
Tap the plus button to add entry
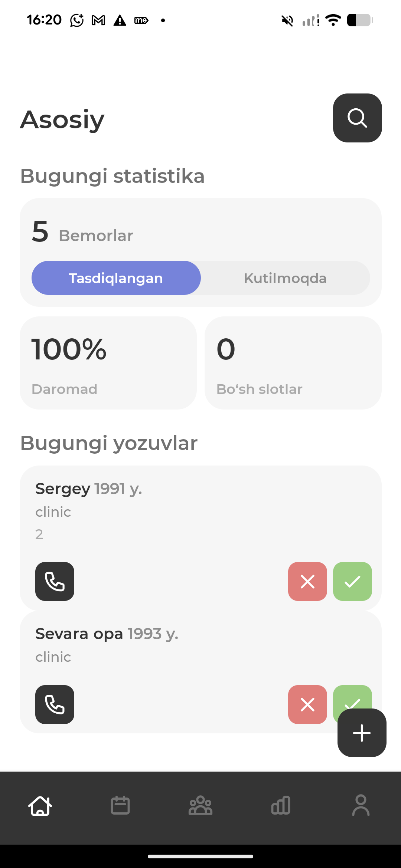pos(362,733)
